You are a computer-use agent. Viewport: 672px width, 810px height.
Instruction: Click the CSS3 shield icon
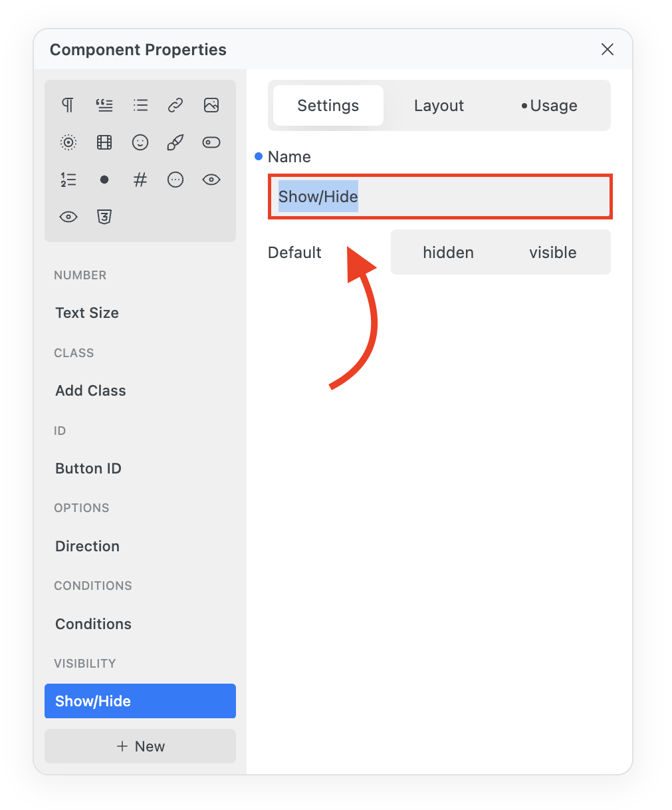[104, 217]
